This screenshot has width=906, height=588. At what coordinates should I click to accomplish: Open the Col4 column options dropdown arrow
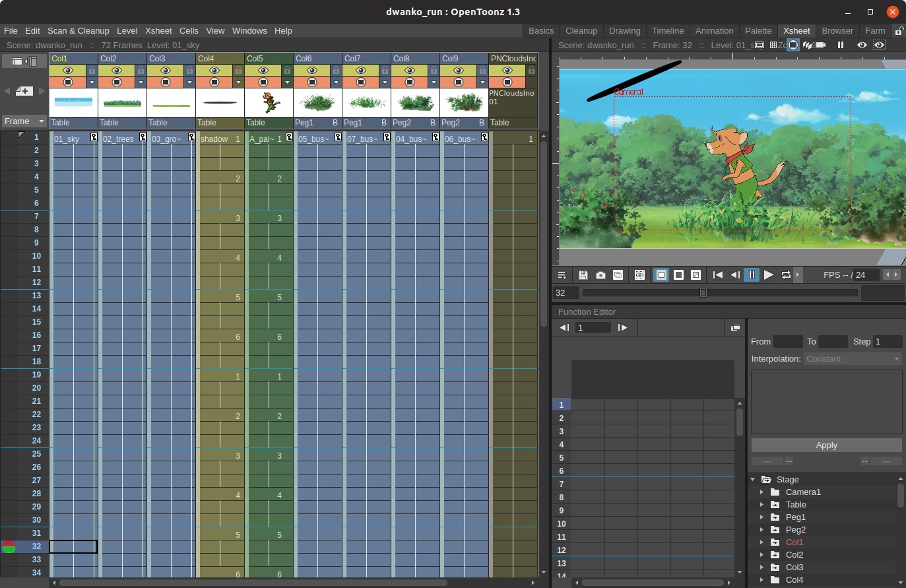pyautogui.click(x=238, y=82)
